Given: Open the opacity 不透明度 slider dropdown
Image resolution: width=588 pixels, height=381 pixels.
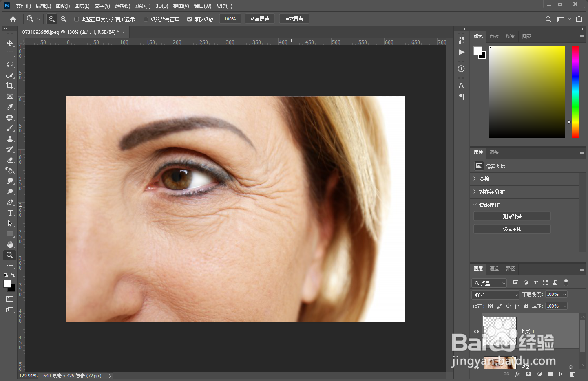Looking at the screenshot, I should (x=565, y=294).
